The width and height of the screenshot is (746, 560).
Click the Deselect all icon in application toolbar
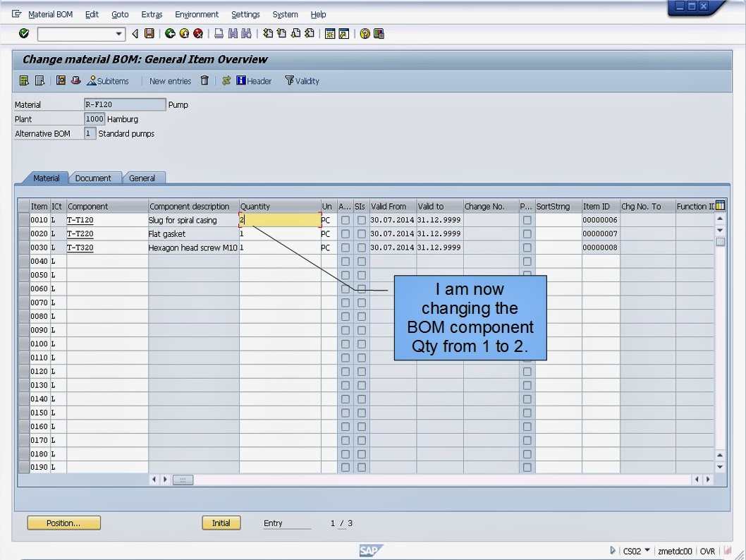pyautogui.click(x=40, y=80)
